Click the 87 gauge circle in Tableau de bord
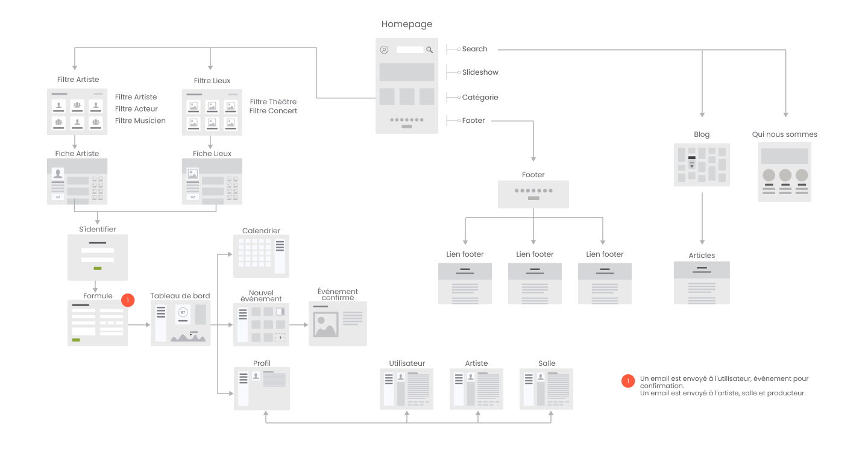 click(183, 312)
